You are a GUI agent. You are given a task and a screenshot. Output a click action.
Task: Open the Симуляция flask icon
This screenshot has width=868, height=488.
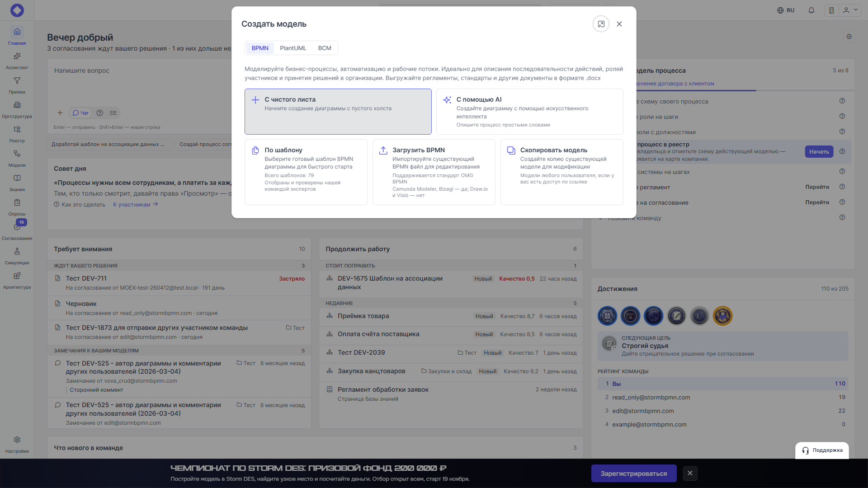point(17,251)
